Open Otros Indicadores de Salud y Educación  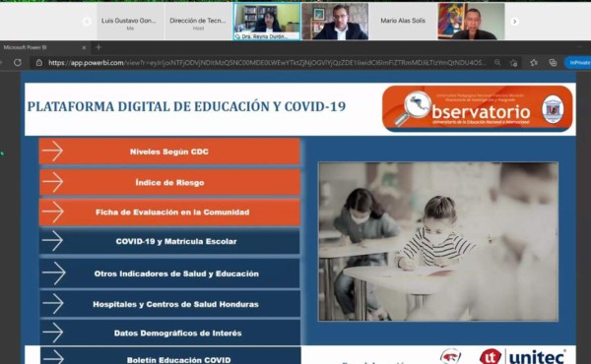169,273
